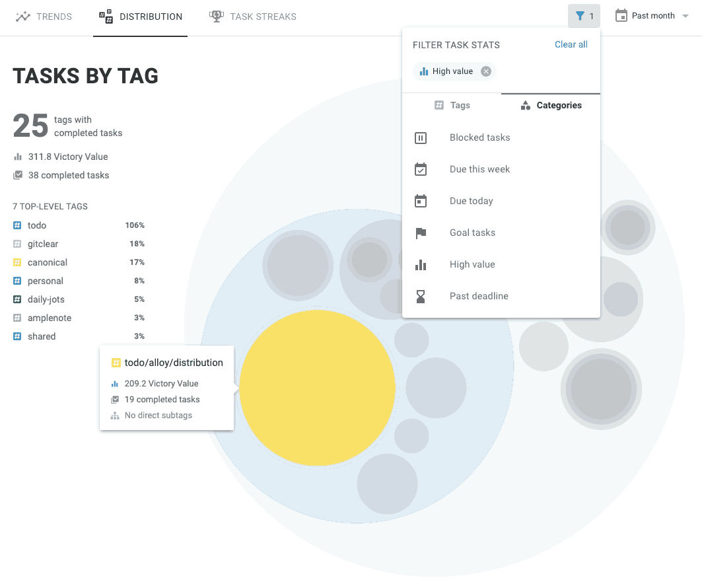
Task: Click the daily-jots tag entry
Action: pos(46,299)
